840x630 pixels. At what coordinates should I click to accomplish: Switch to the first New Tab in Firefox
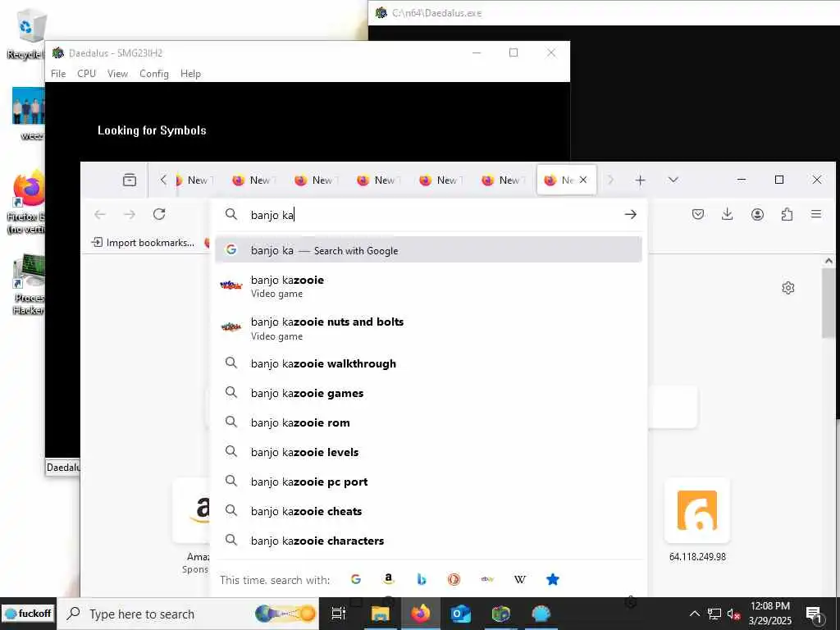pyautogui.click(x=195, y=180)
